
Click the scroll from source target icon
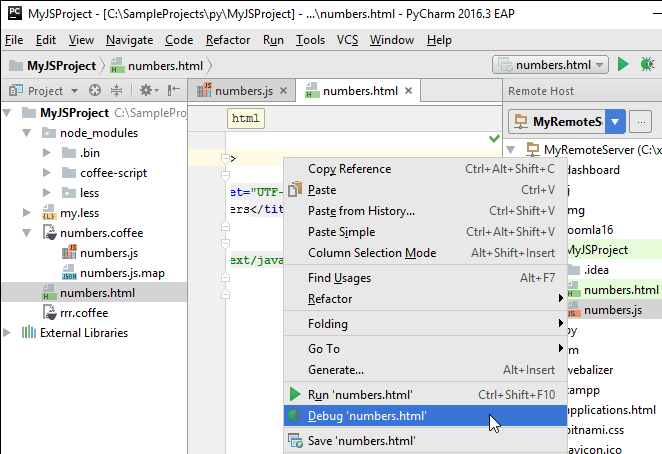95,90
